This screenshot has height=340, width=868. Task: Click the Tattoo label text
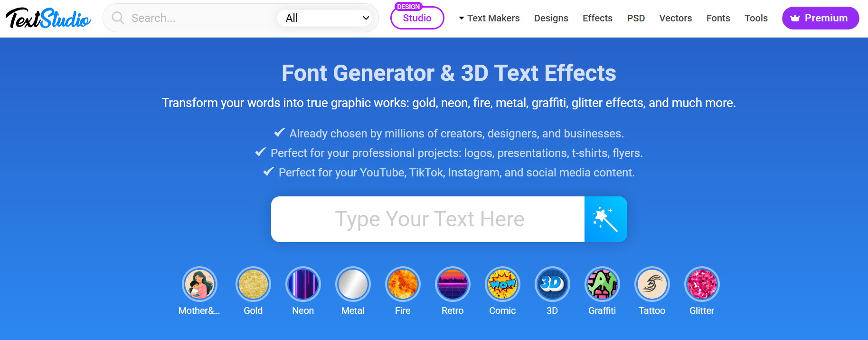(x=652, y=311)
